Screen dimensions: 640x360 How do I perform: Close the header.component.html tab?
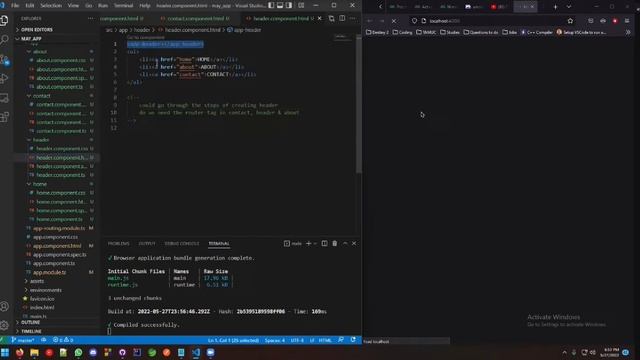[x=320, y=18]
